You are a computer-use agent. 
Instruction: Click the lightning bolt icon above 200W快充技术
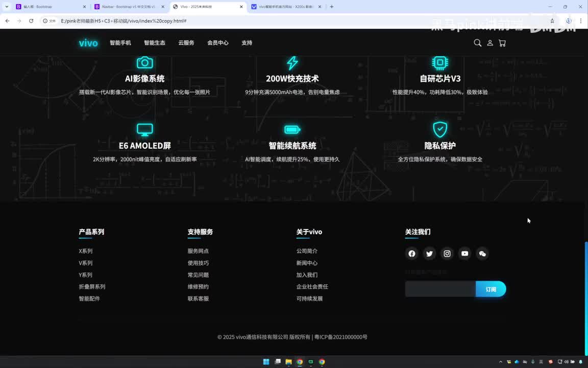coord(292,63)
